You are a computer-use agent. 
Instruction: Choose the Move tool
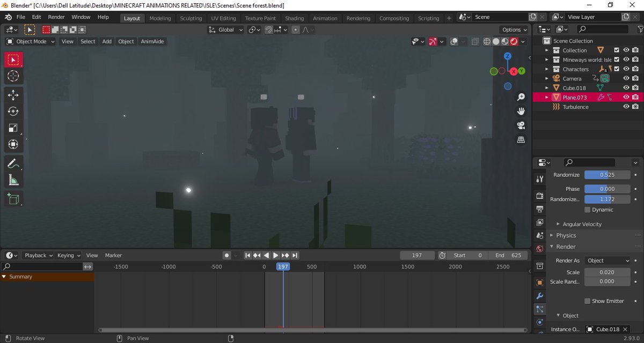[x=13, y=95]
